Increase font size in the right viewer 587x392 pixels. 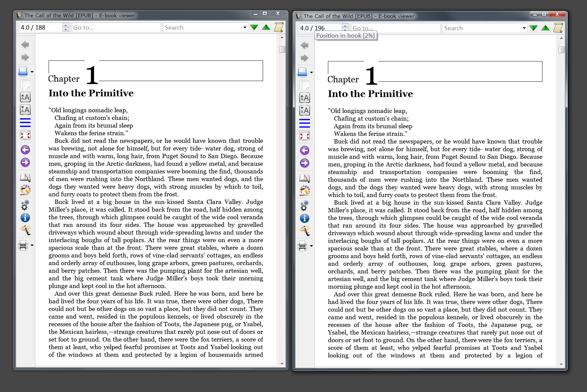(x=305, y=98)
